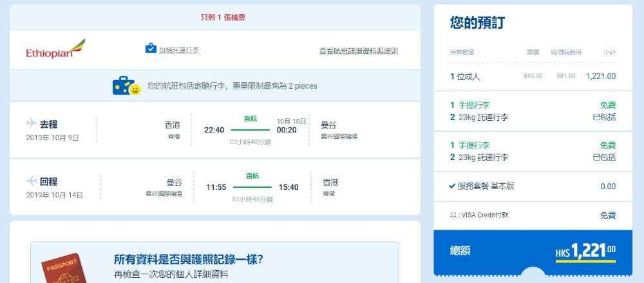Click the smiling luggage icon in baggage banner
Image resolution: width=644 pixels, height=283 pixels.
pyautogui.click(x=126, y=86)
